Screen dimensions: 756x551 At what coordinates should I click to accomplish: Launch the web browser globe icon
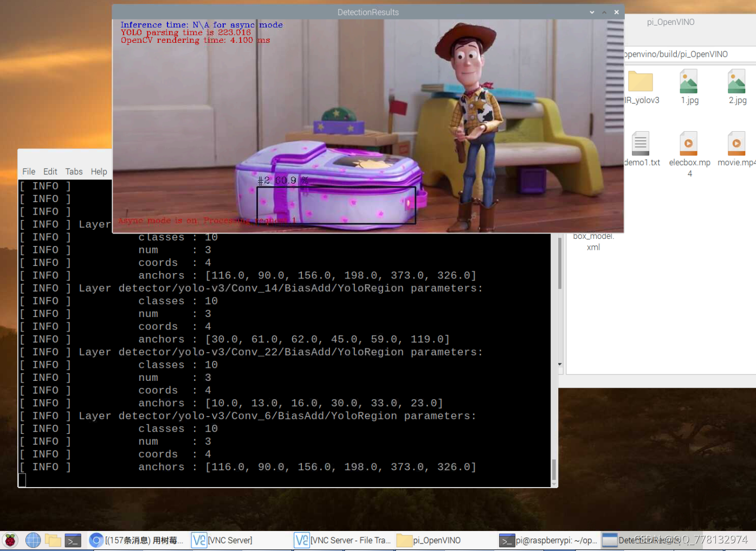33,540
